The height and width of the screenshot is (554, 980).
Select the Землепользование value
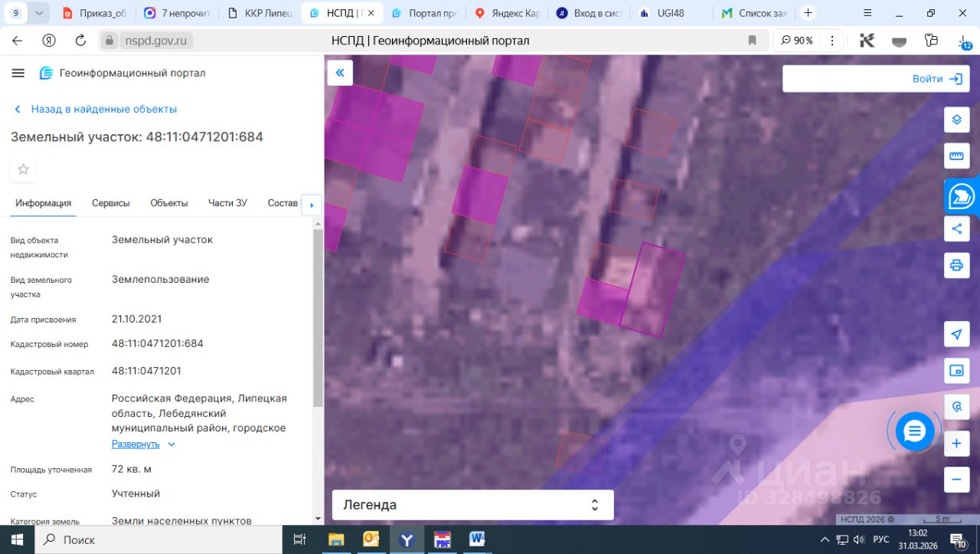[x=161, y=279]
